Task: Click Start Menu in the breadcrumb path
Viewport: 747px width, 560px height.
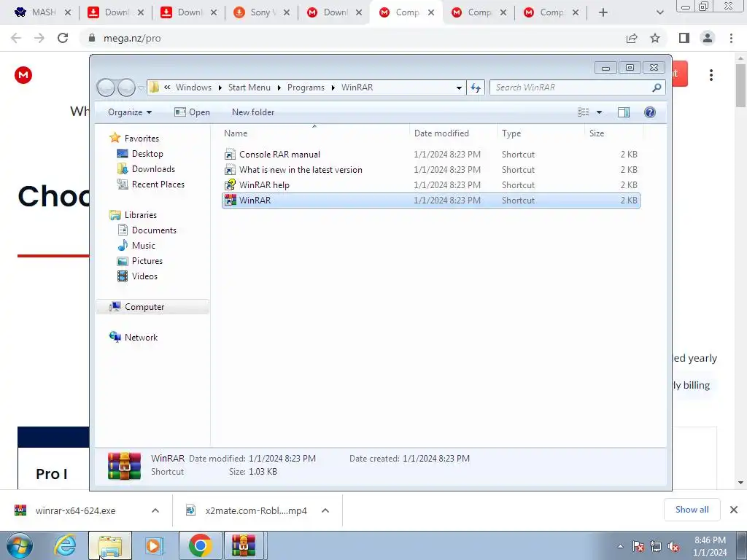Action: [x=249, y=87]
